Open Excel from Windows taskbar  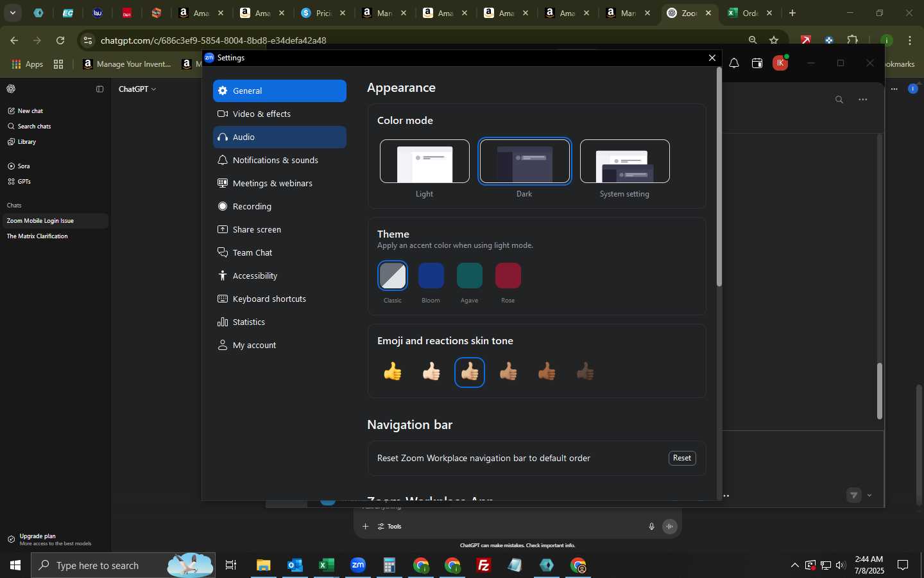pos(327,565)
